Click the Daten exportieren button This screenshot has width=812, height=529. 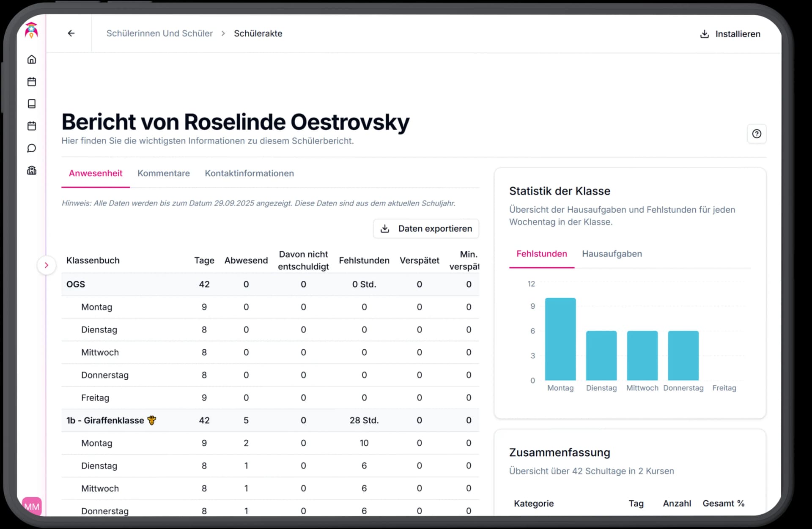click(x=426, y=228)
